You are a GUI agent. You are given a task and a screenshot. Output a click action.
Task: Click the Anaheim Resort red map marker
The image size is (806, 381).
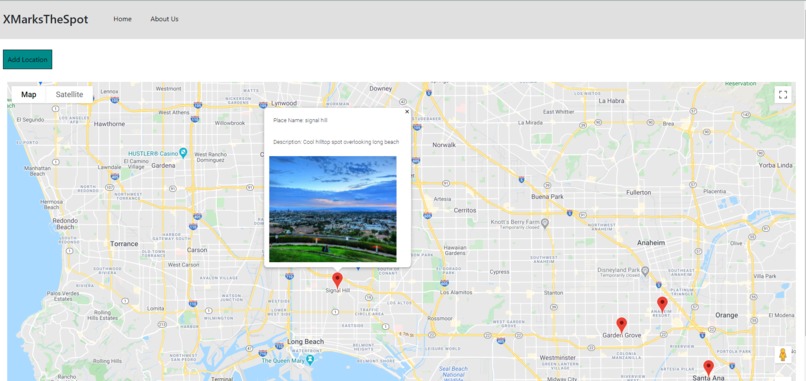click(x=662, y=304)
